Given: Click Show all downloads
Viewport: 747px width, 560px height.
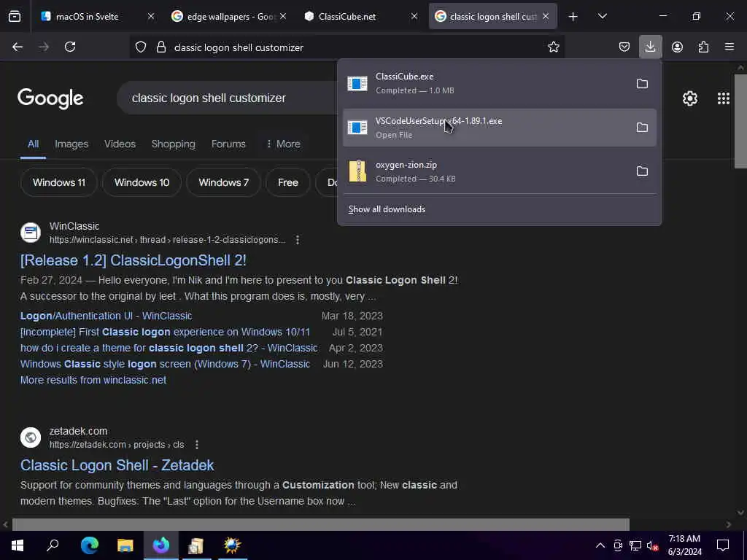Looking at the screenshot, I should click(387, 209).
